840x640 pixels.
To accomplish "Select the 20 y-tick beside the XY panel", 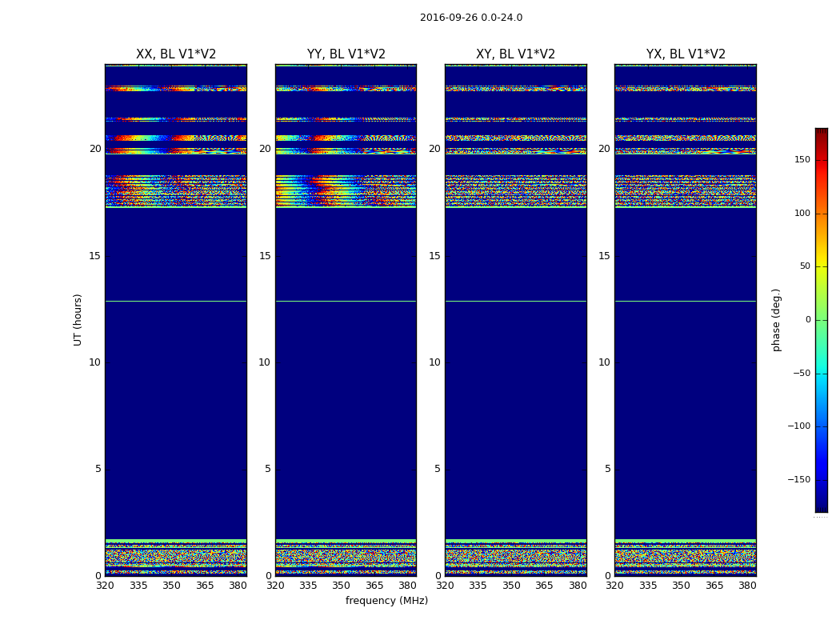I will [x=434, y=149].
